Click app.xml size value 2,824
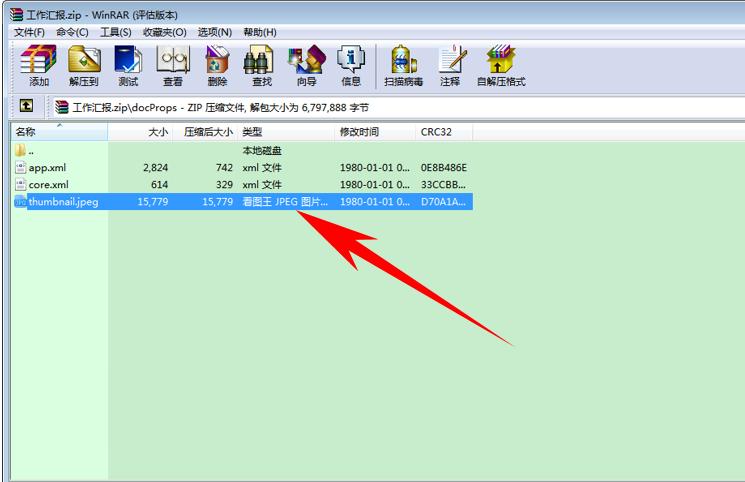The image size is (745, 482). click(x=155, y=168)
